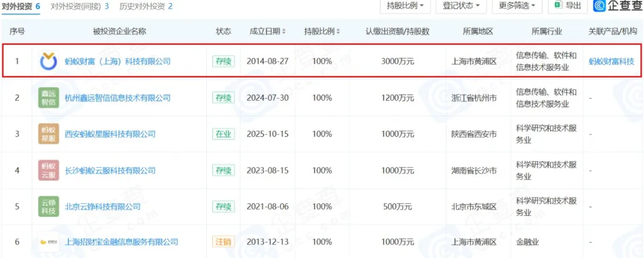The width and height of the screenshot is (644, 258).
Task: Click 3000万元 amount cell
Action: (398, 61)
